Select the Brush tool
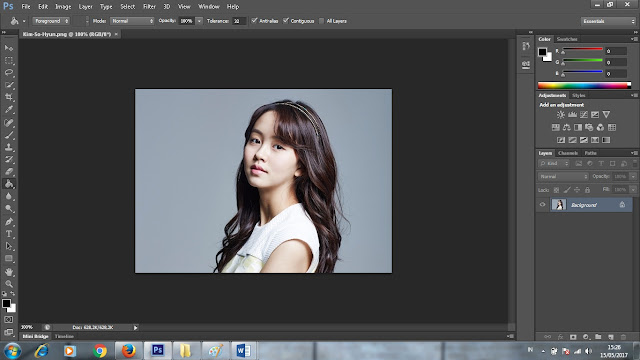Viewport: 640px width, 360px height. pyautogui.click(x=9, y=135)
